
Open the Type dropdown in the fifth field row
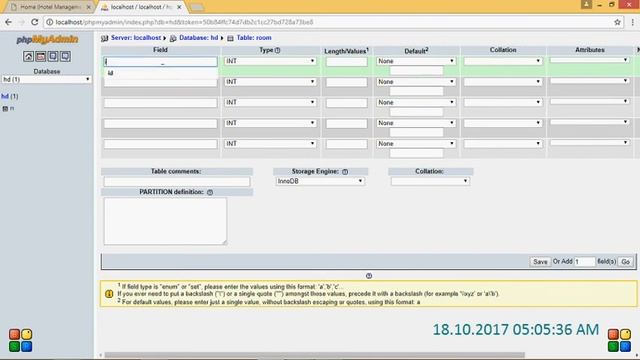point(270,144)
